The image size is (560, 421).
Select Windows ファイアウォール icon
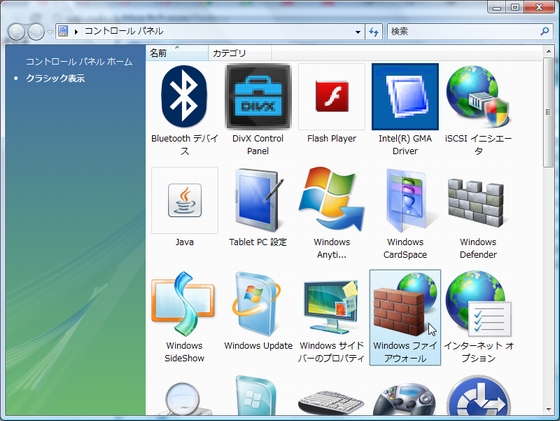pyautogui.click(x=405, y=317)
